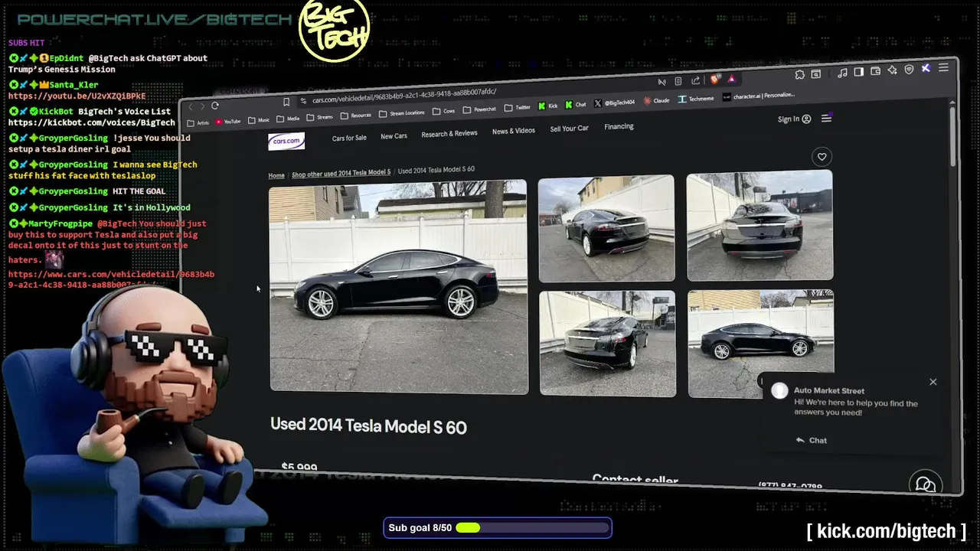Click the blue K extension icon
This screenshot has width=980, height=551.
926,68
